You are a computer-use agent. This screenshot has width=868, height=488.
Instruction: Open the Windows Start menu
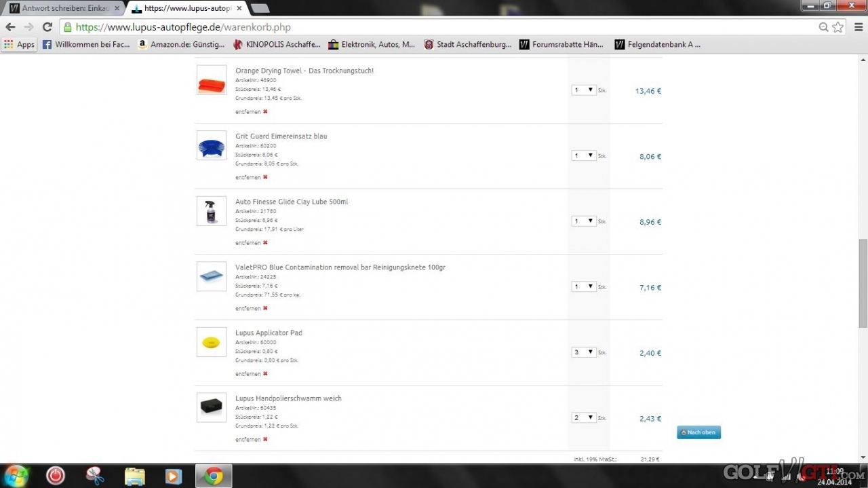pyautogui.click(x=16, y=476)
